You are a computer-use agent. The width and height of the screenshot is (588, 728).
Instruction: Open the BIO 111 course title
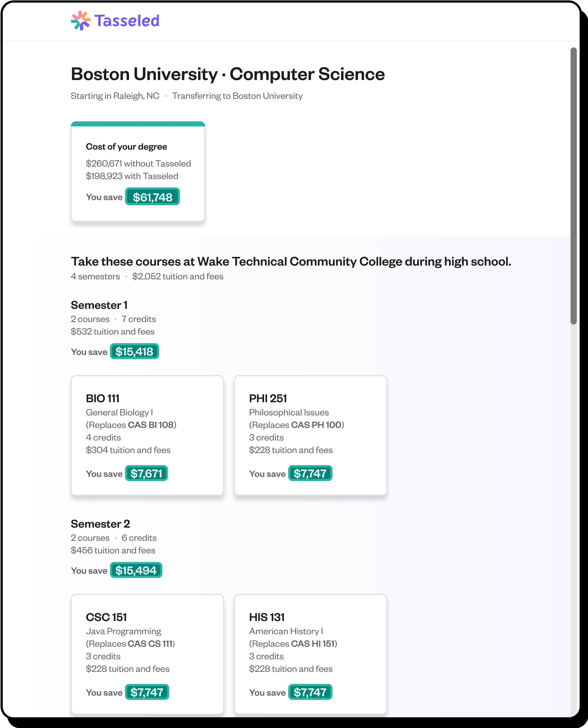pos(103,398)
